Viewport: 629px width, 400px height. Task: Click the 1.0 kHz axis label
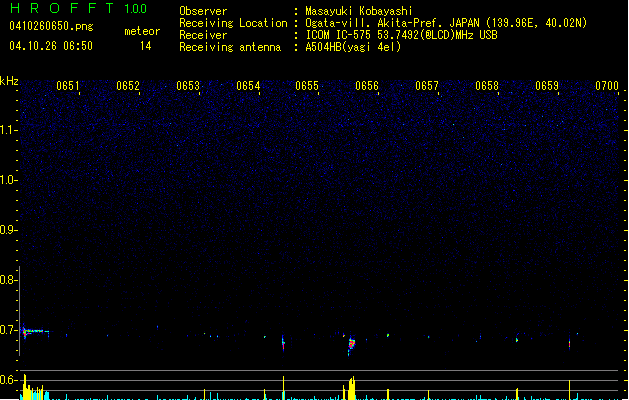(8, 180)
